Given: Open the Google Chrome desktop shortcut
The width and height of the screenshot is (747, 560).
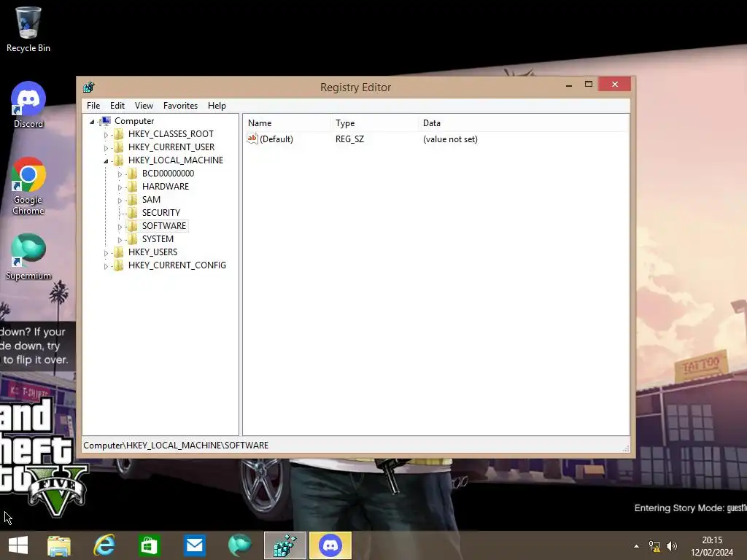Looking at the screenshot, I should click(x=28, y=186).
